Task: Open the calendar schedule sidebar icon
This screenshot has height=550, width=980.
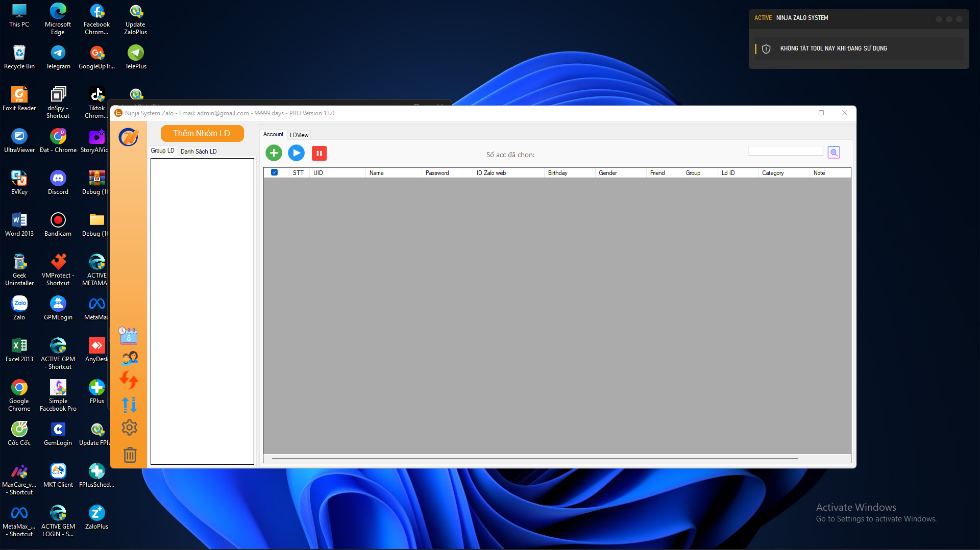Action: [x=128, y=335]
